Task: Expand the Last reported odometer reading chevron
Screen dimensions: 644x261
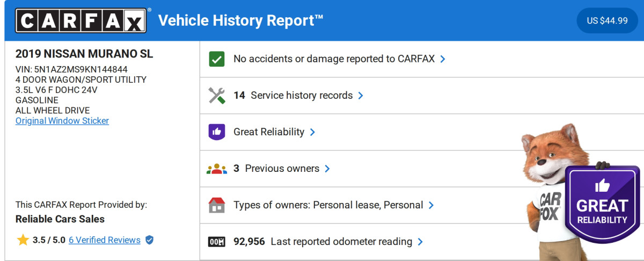Action: pos(420,242)
